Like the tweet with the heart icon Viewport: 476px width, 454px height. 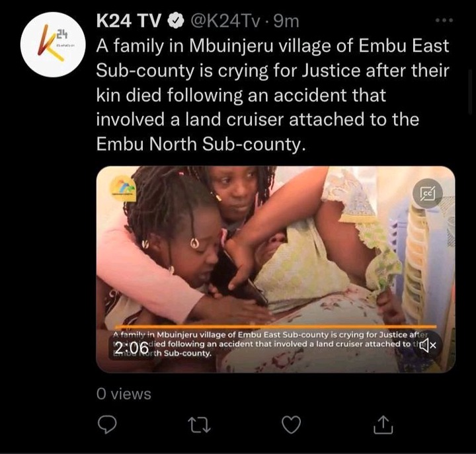click(292, 424)
